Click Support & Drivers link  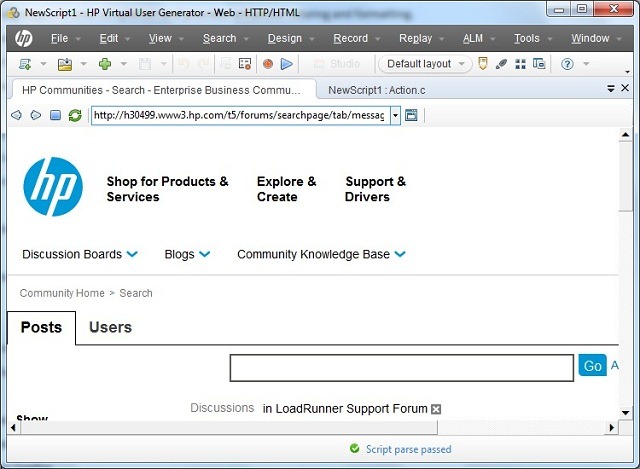[x=376, y=189]
